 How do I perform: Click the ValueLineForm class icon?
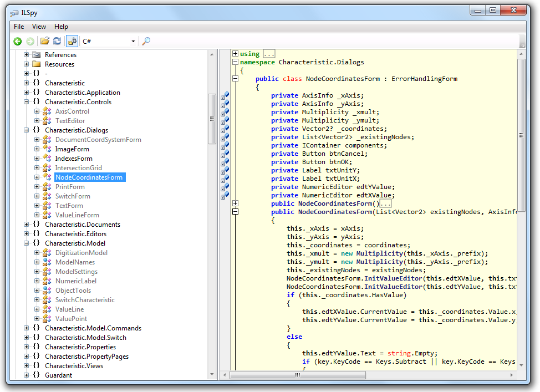tap(47, 215)
